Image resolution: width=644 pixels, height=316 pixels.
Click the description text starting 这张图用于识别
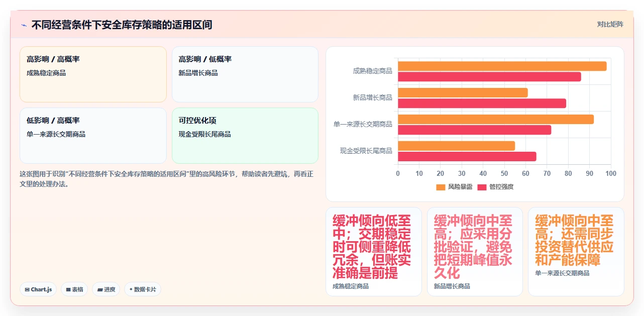click(167, 179)
